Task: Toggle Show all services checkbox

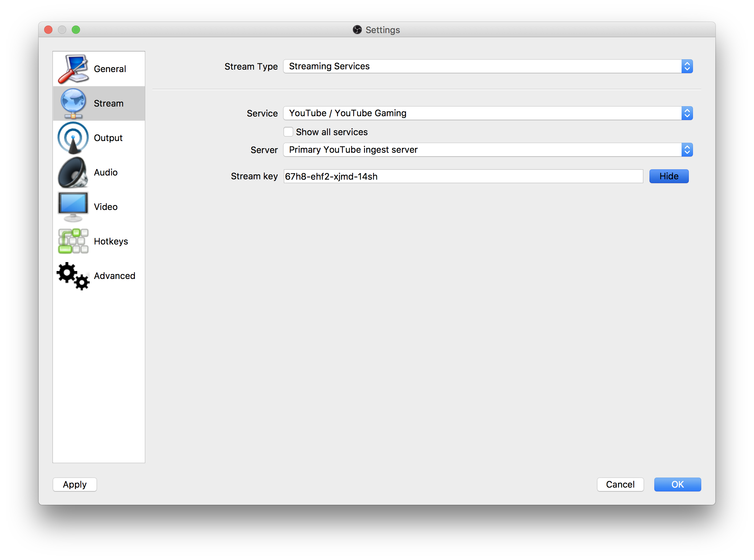Action: [x=288, y=132]
